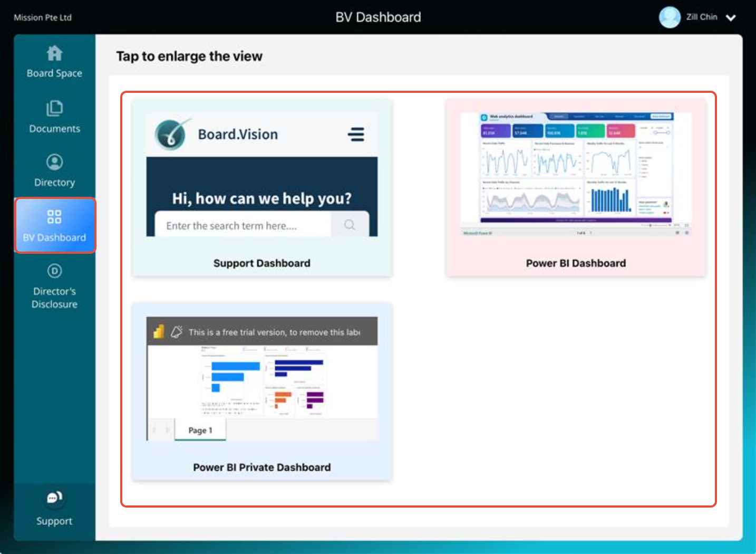Click the Support menu label
The width and height of the screenshot is (756, 554).
54,521
